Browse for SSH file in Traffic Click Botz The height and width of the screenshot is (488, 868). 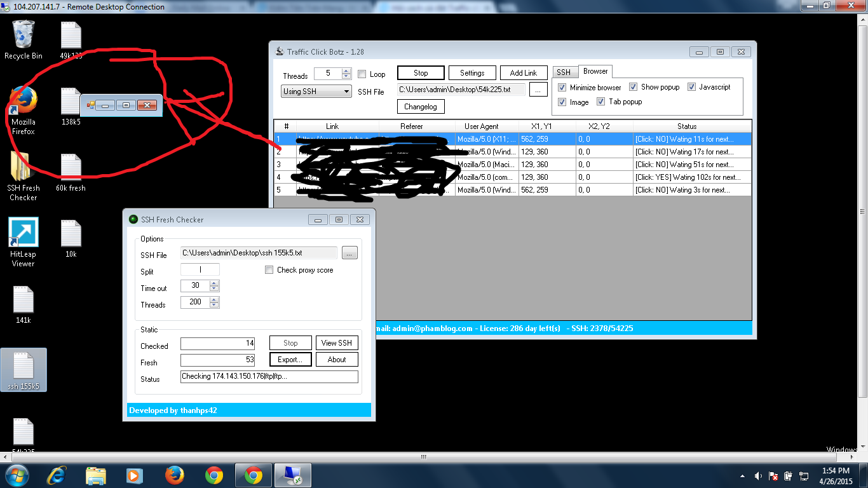[538, 90]
